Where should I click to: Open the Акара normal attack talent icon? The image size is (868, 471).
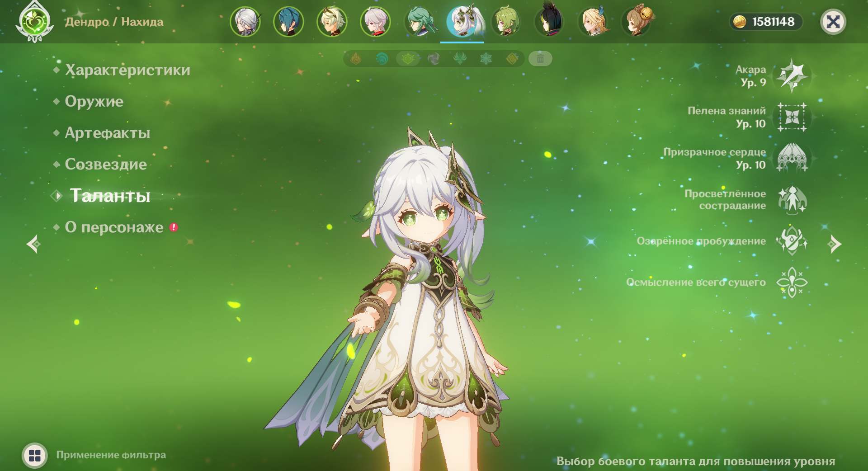(792, 76)
